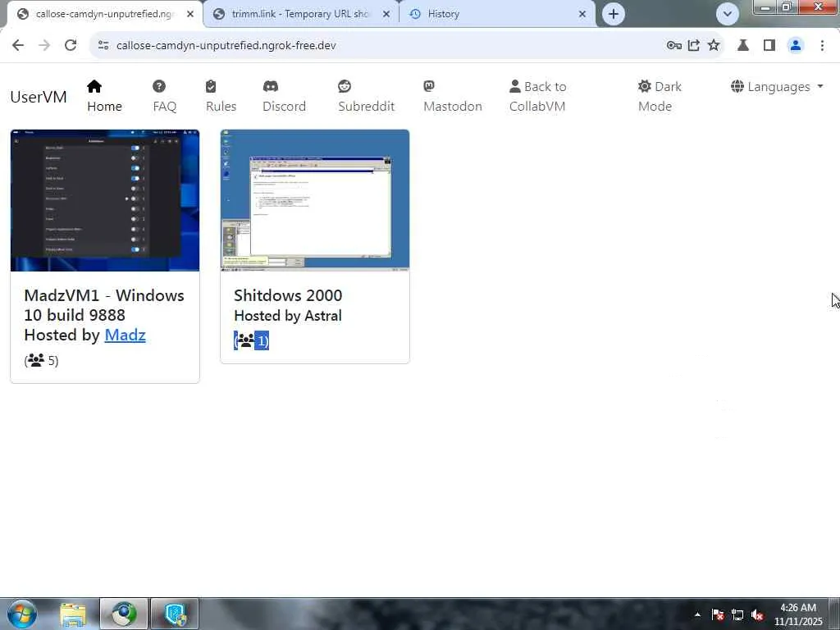Open the MadzVM1 Windows 10 thumbnail
The image size is (840, 630).
tap(105, 200)
